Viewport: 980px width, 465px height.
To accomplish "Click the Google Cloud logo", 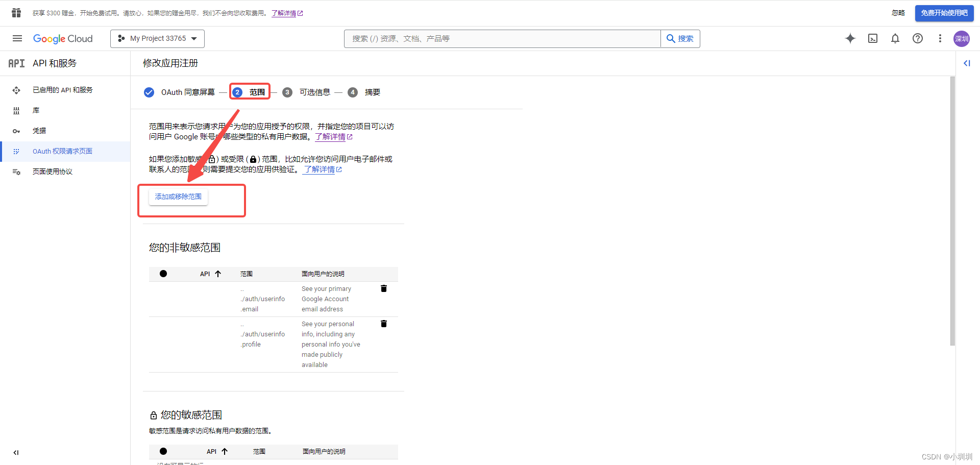I will (x=63, y=38).
